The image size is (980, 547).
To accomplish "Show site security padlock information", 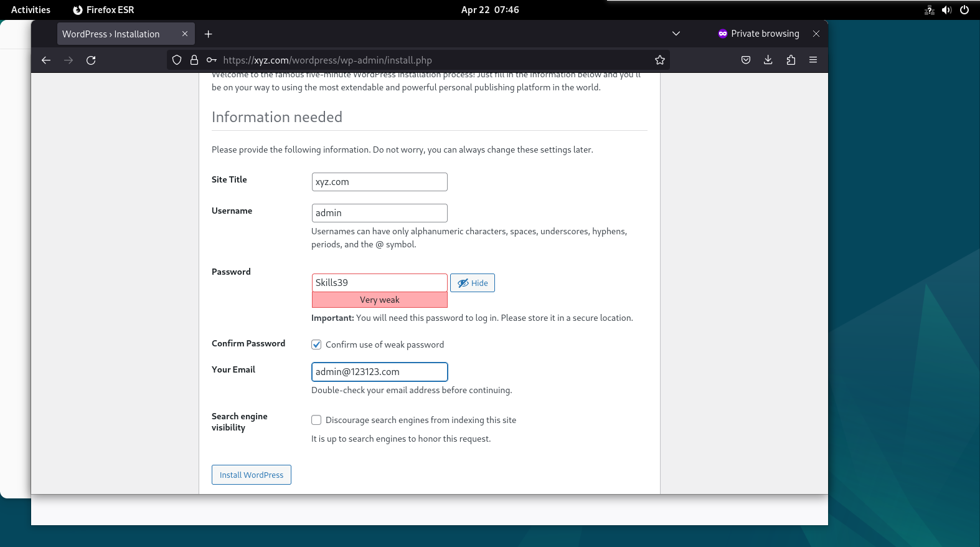I will (194, 60).
